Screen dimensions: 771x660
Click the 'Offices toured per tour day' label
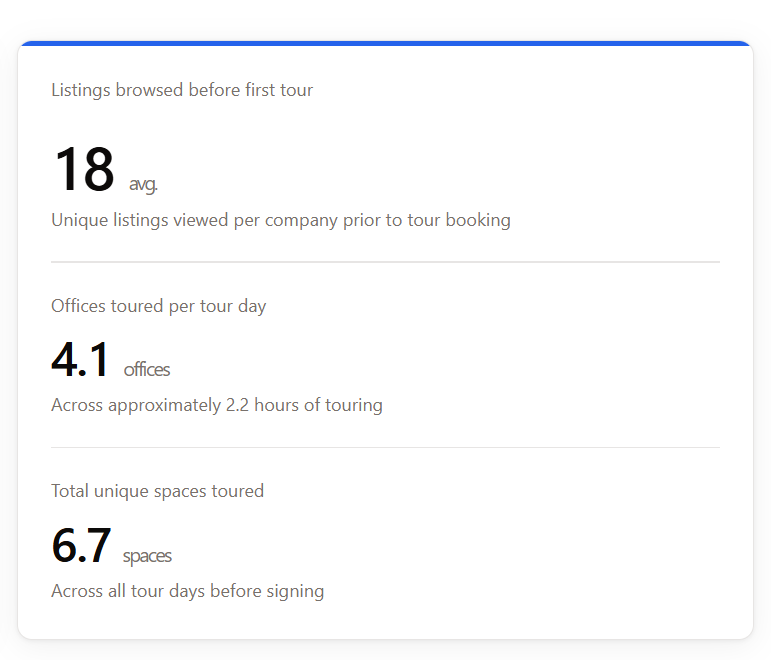click(x=158, y=306)
